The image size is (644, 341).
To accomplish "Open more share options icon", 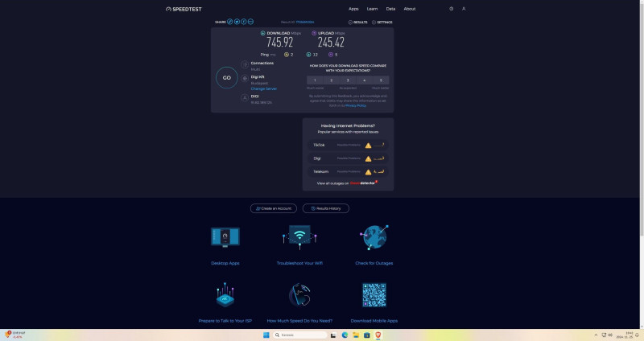I will [250, 22].
